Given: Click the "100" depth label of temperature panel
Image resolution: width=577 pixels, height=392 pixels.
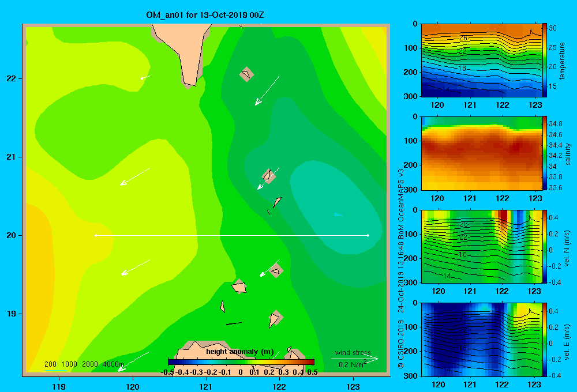Looking at the screenshot, I should (411, 48).
